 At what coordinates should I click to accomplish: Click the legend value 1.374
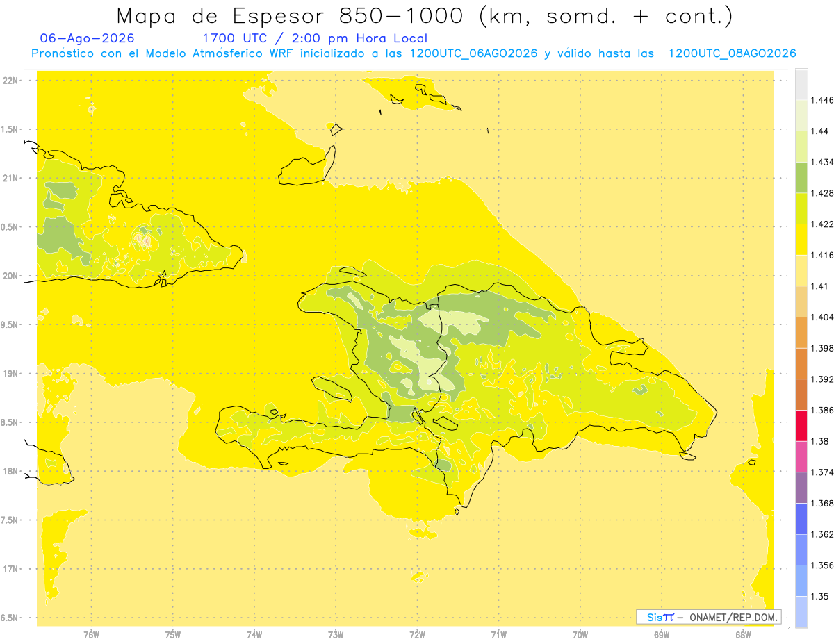(822, 472)
